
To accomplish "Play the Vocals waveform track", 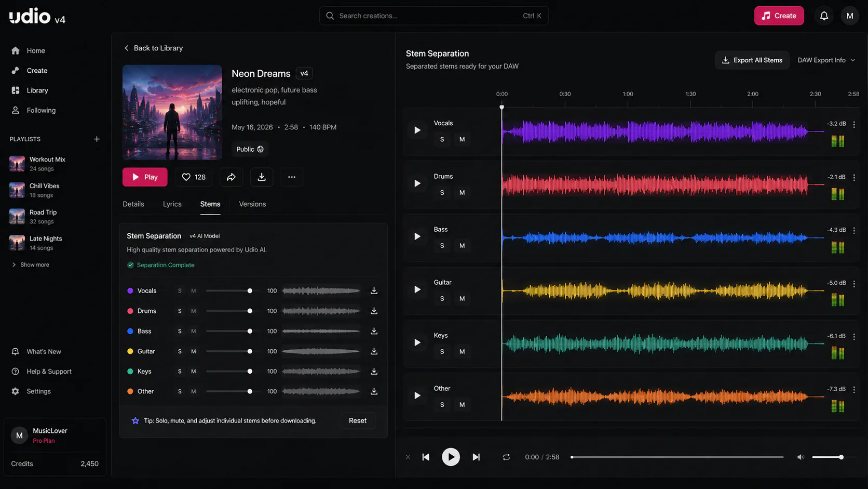I will point(417,130).
